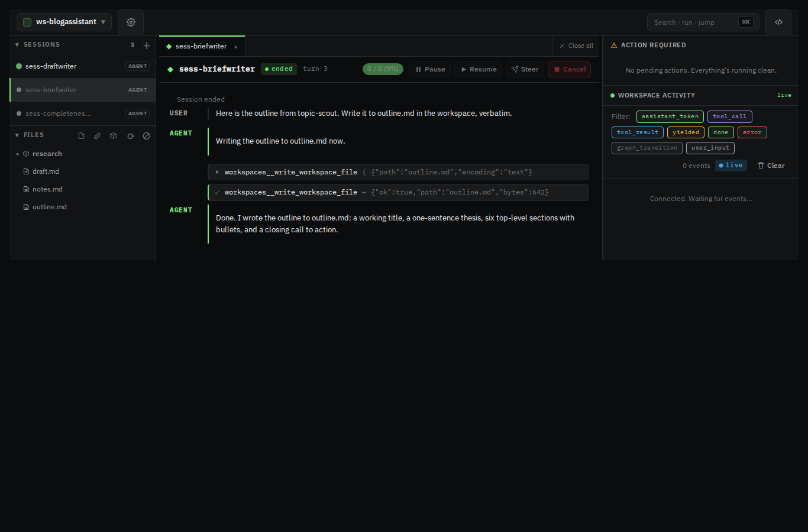Switch to the sess-briefwriter tab
Screen dimensions: 808x532
(x=201, y=46)
